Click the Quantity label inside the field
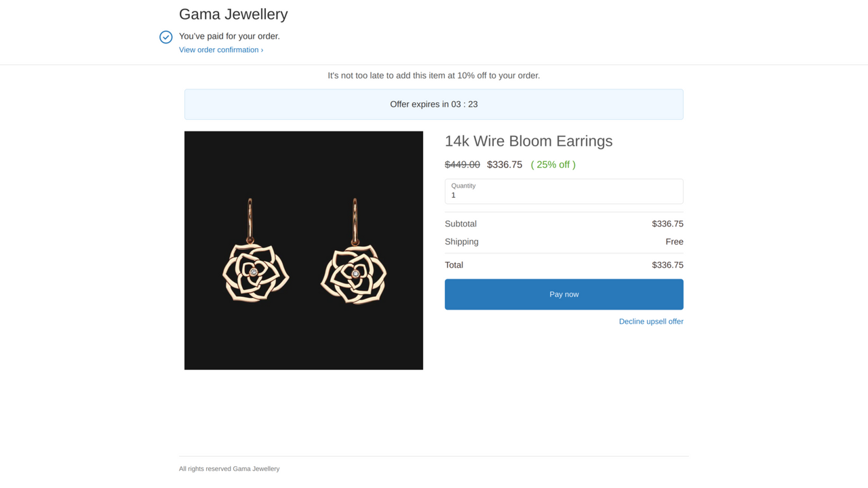The width and height of the screenshot is (868, 488). 463,185
